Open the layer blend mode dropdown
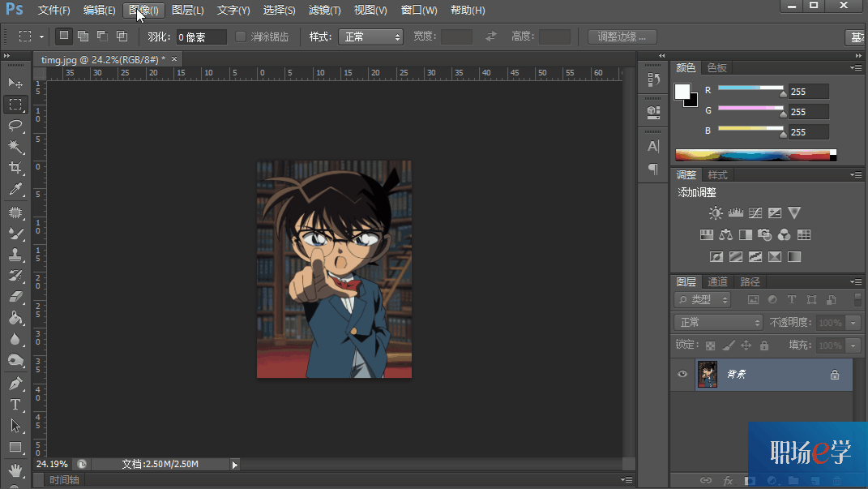 [x=718, y=322]
